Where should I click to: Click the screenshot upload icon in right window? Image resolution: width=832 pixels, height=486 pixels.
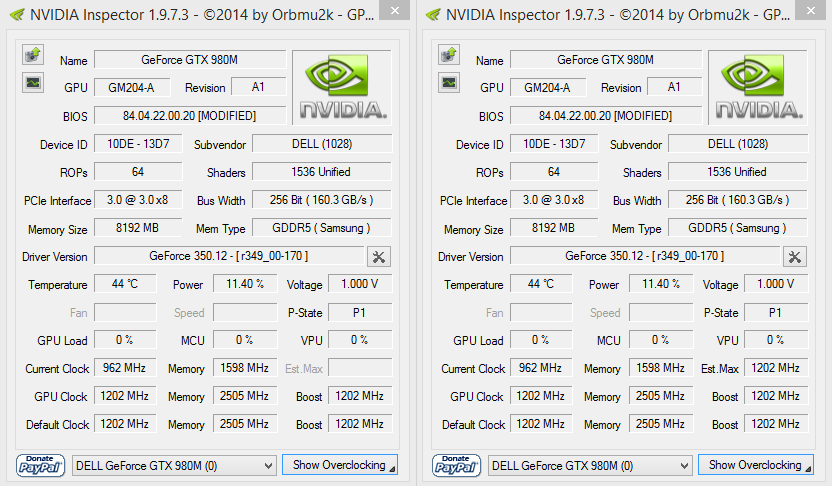448,55
